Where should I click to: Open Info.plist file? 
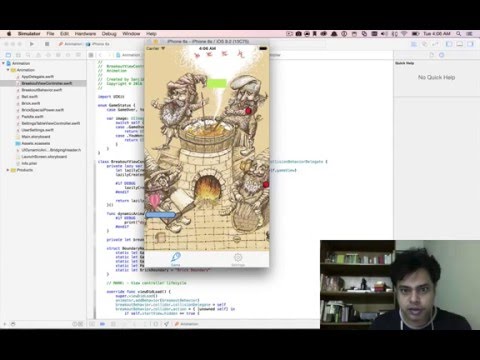(x=29, y=163)
